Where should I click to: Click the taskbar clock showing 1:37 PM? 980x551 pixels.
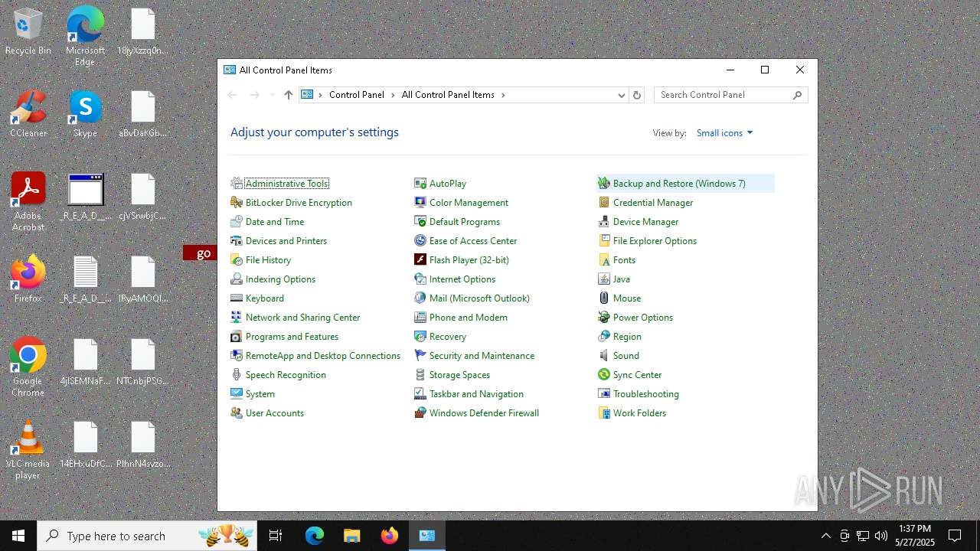tap(915, 536)
